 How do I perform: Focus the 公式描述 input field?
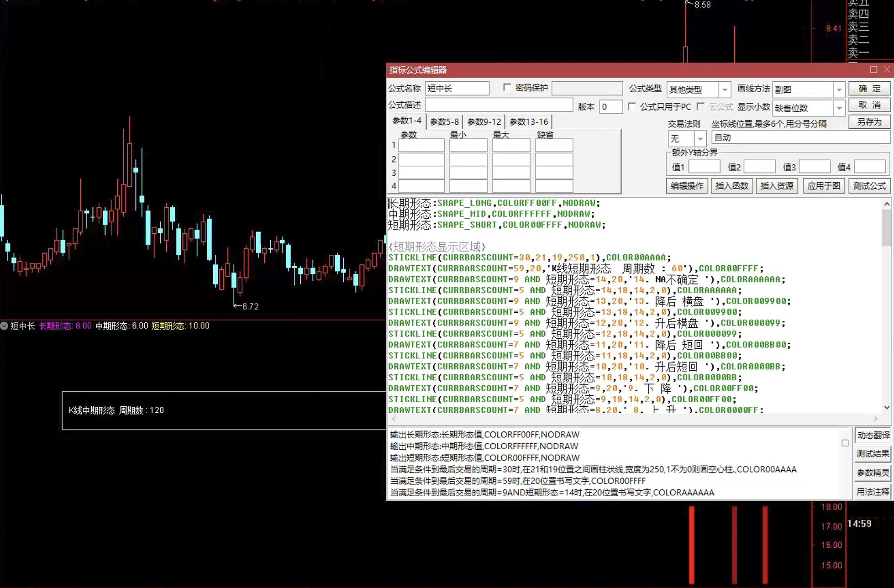pyautogui.click(x=499, y=105)
